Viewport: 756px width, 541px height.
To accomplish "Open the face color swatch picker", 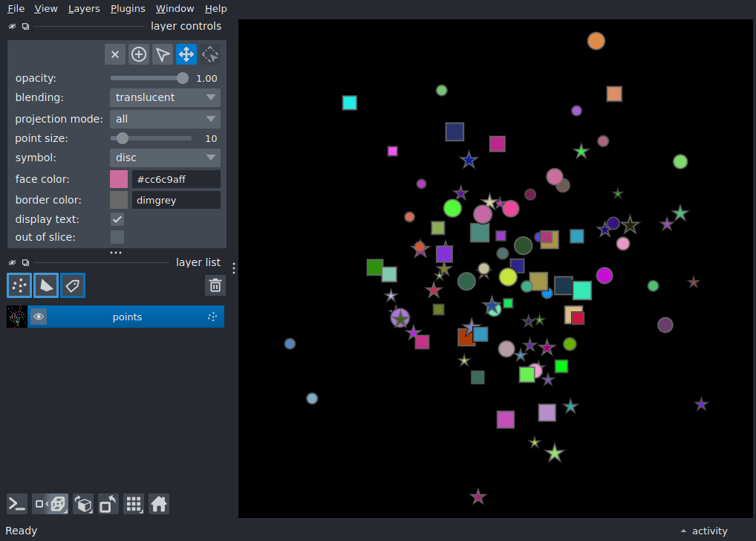I will pos(119,179).
